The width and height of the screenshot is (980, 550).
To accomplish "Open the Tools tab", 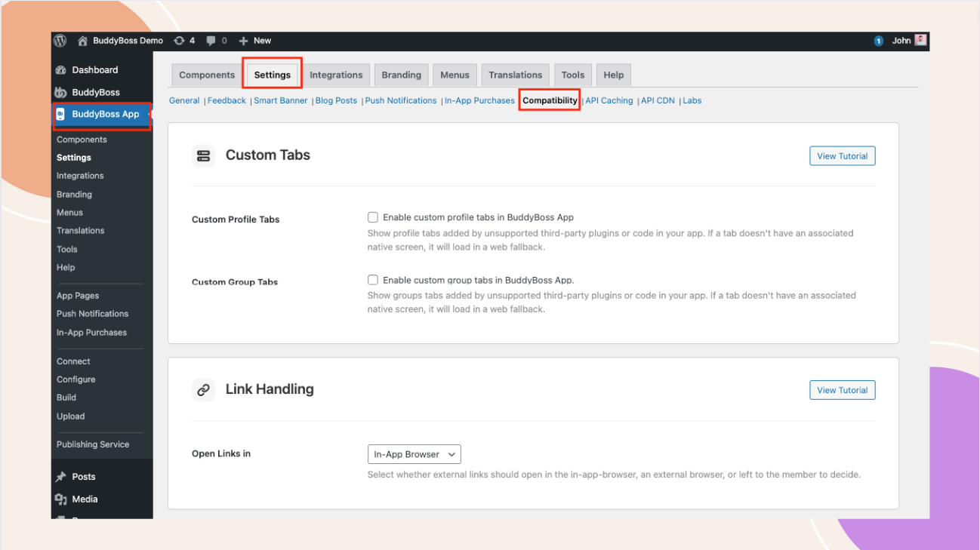I will (x=573, y=75).
